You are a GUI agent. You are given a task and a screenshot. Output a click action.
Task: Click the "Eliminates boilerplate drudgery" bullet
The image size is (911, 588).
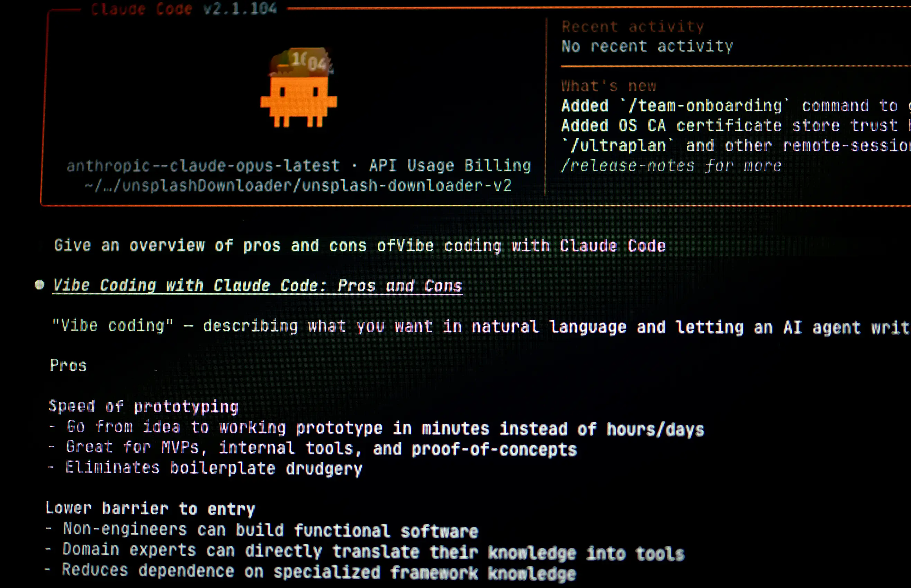(x=205, y=468)
